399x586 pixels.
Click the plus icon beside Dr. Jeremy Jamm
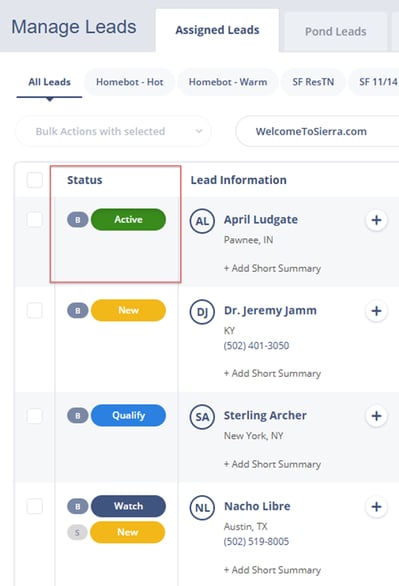(x=376, y=311)
